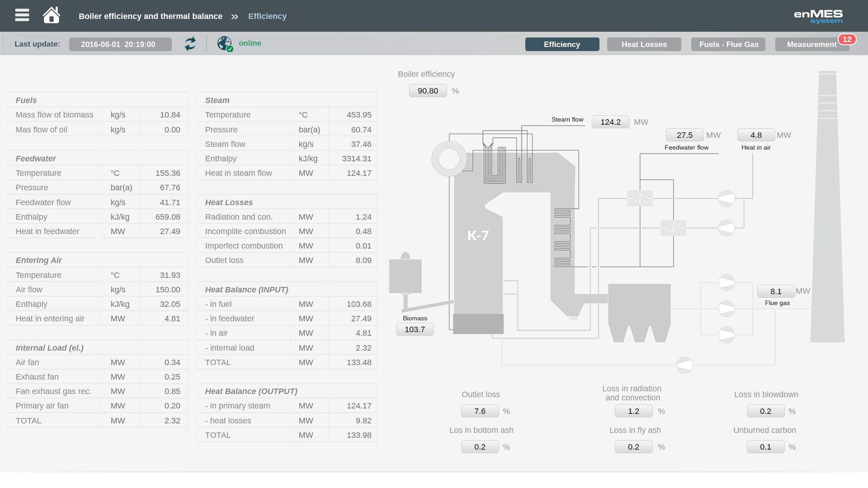
Task: Open the Fuels - Flue Gas tab
Action: [x=728, y=44]
